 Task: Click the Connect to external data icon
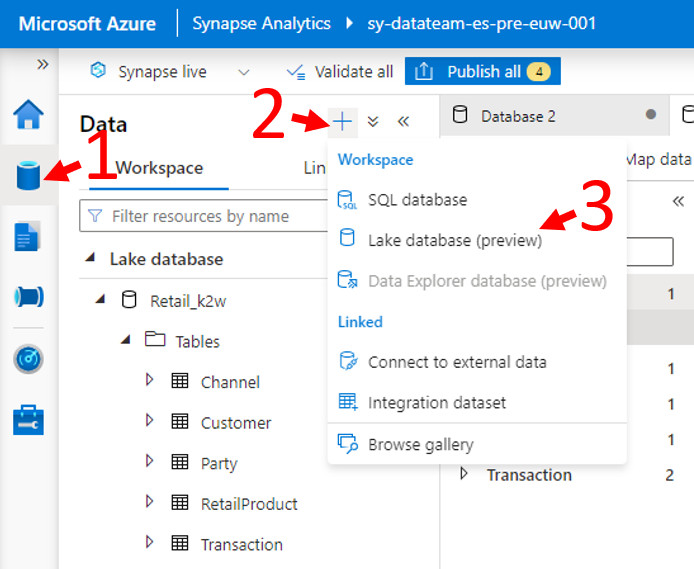coord(348,361)
